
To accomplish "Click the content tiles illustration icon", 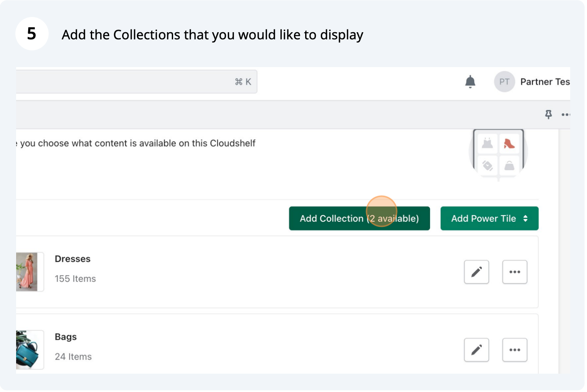I will (x=498, y=154).
